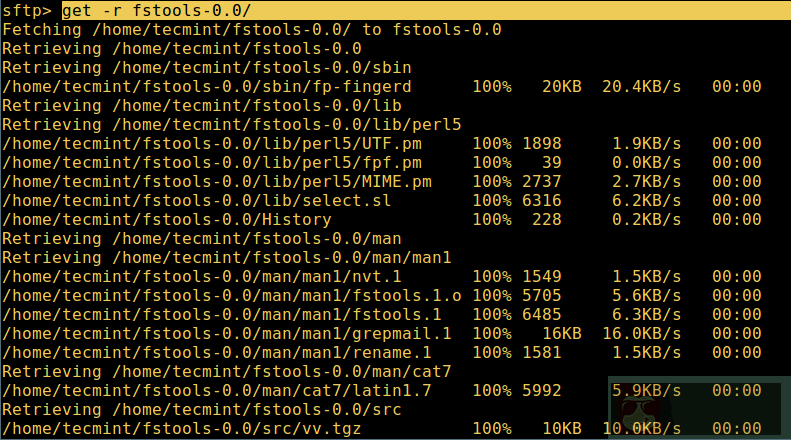Viewport: 791px width, 440px height.
Task: Click the lib/perl5/fpf.pm file path
Action: coord(212,162)
